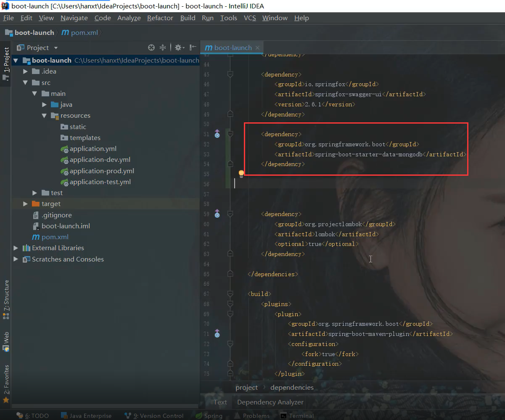Viewport: 505px width, 420px height.
Task: Toggle the Problems tool window
Action: point(252,416)
